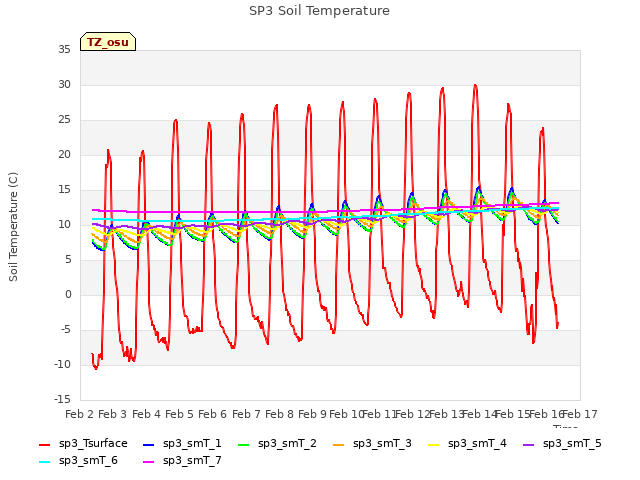The width and height of the screenshot is (640, 480).
Task: Click the -5 y-axis tick label
Action: 66,329
